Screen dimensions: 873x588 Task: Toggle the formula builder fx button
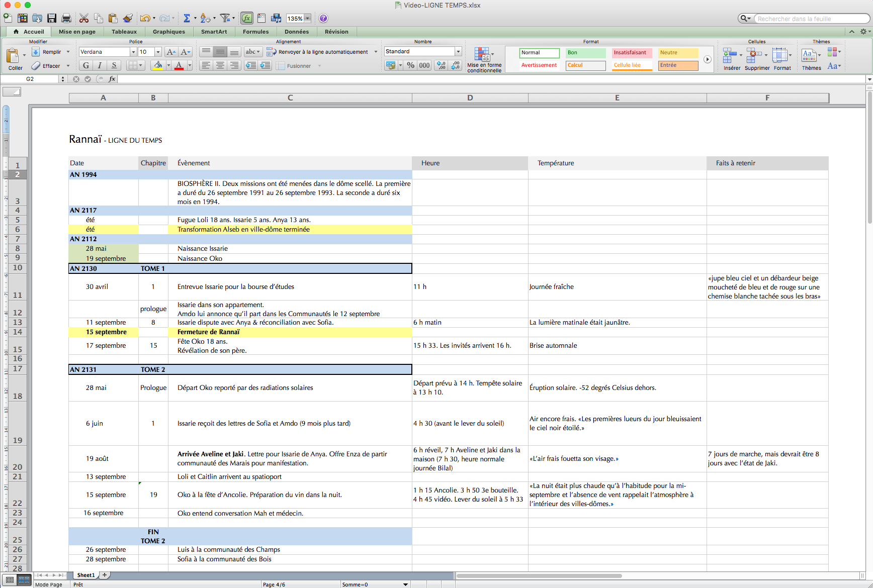(x=247, y=18)
